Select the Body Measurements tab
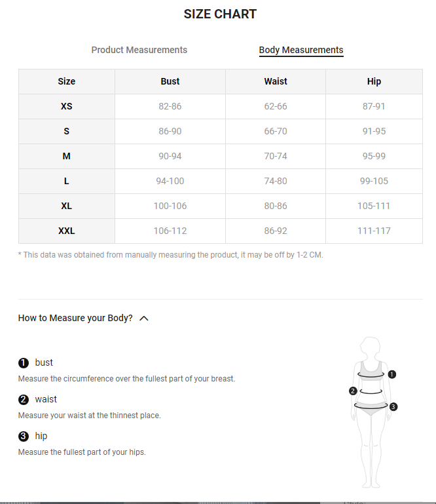 tap(301, 50)
